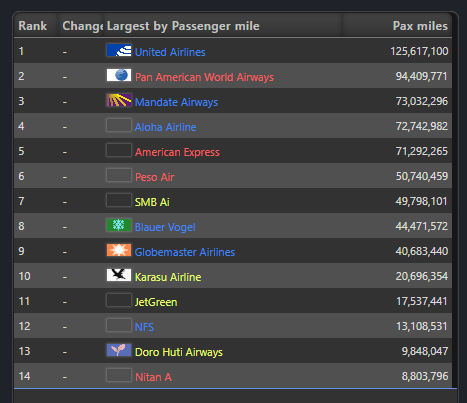Open the Mandate Airways airline page
Image resolution: width=467 pixels, height=403 pixels.
coord(176,102)
